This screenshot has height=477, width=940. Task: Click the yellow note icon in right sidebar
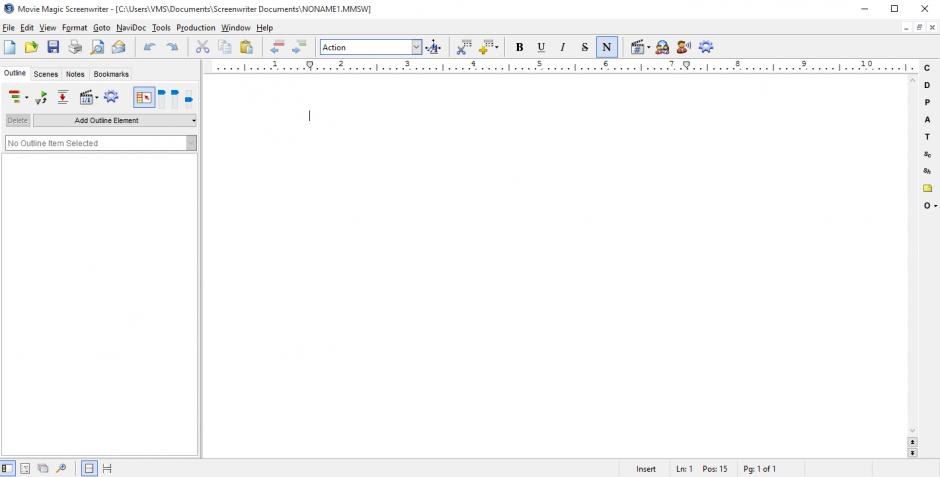tap(927, 188)
